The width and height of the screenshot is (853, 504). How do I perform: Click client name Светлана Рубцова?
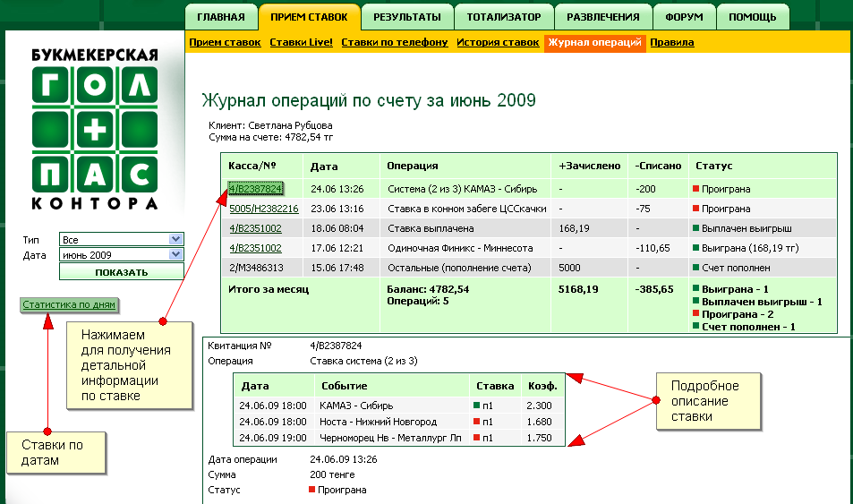point(290,125)
